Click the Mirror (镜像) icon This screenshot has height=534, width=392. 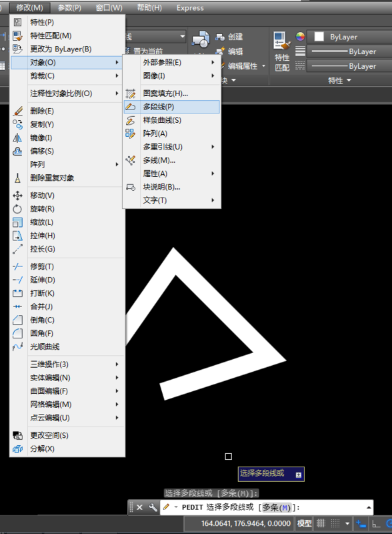click(17, 138)
